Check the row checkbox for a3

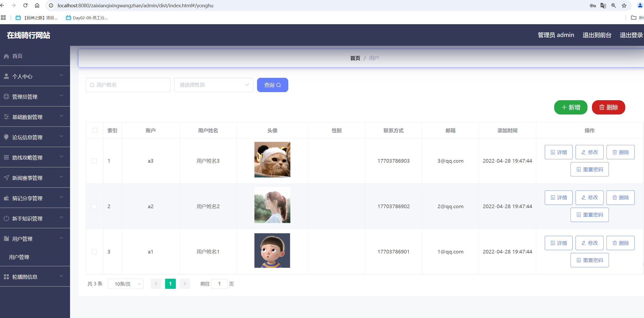(x=94, y=161)
